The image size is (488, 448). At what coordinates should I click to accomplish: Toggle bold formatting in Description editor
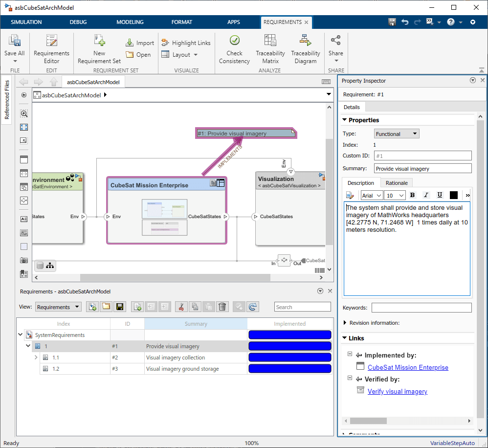[x=412, y=195]
